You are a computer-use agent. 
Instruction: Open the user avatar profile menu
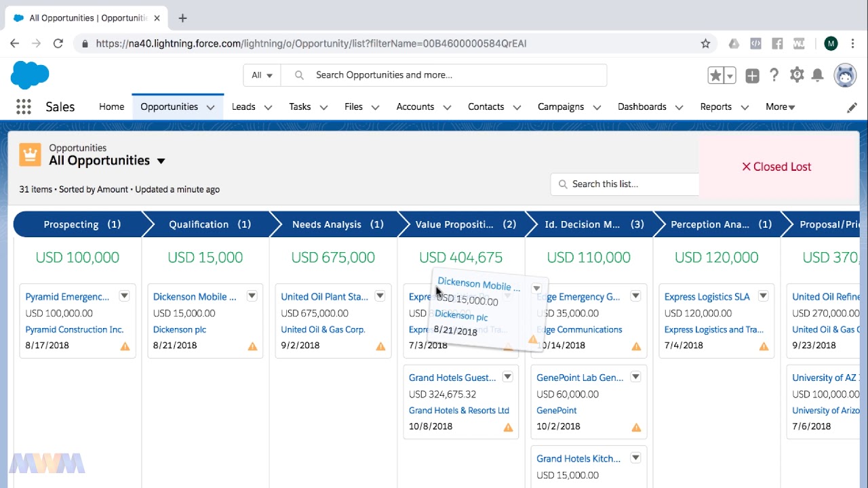pyautogui.click(x=845, y=75)
